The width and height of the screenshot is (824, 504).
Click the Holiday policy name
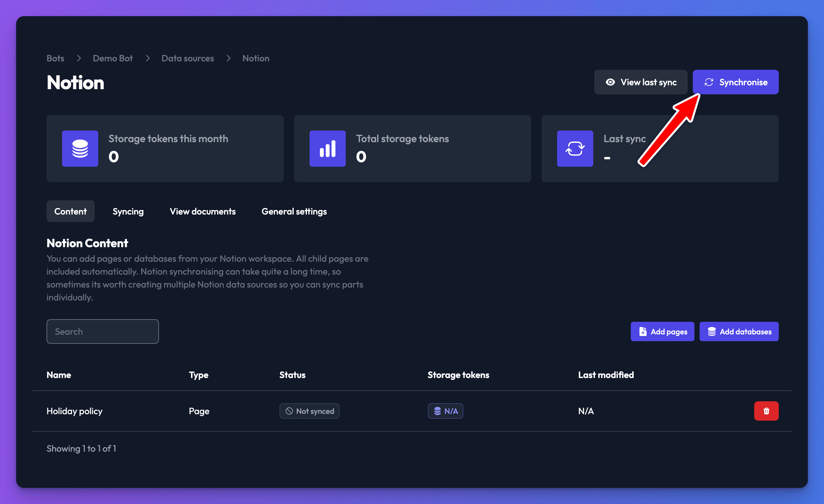pyautogui.click(x=75, y=411)
